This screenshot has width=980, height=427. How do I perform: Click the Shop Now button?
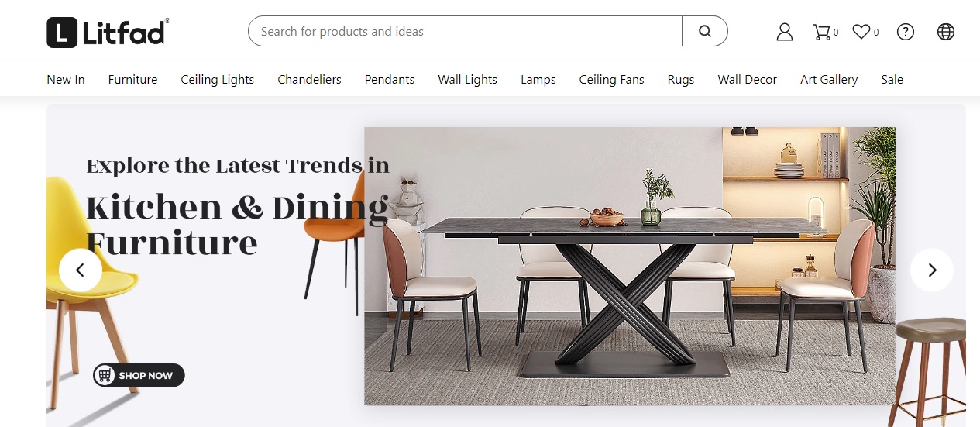click(x=139, y=375)
